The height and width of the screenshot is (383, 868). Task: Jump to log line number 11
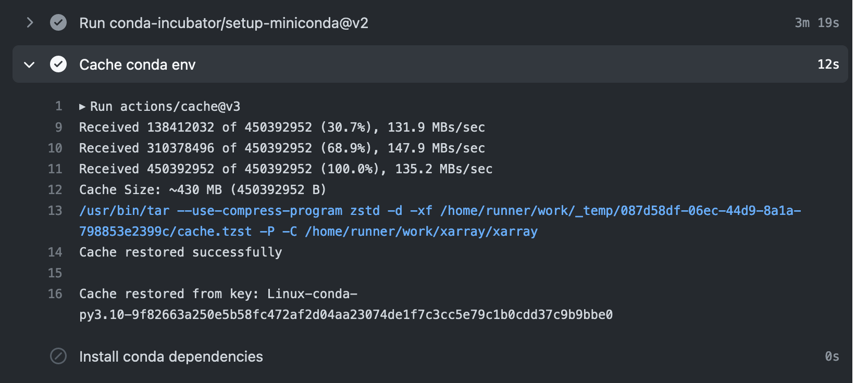(x=55, y=169)
